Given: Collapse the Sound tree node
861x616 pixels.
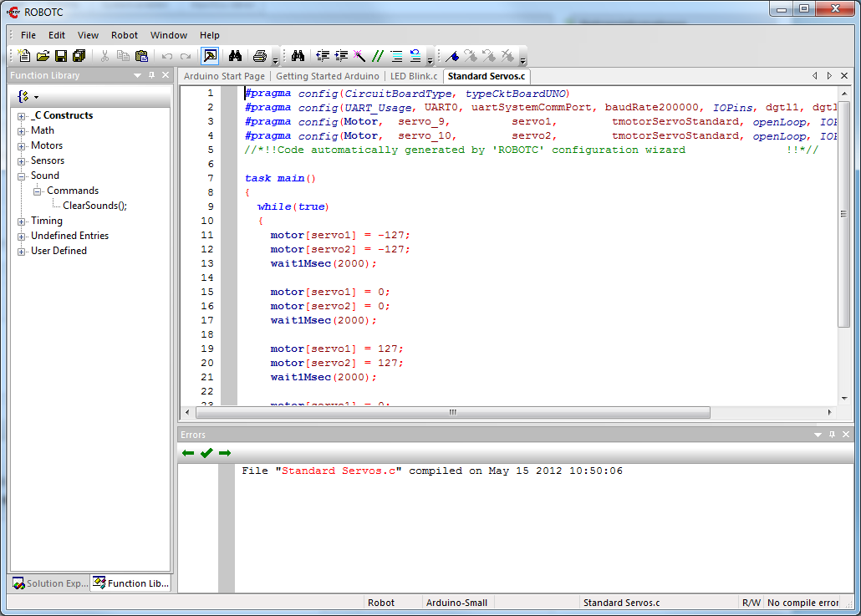Looking at the screenshot, I should [22, 176].
